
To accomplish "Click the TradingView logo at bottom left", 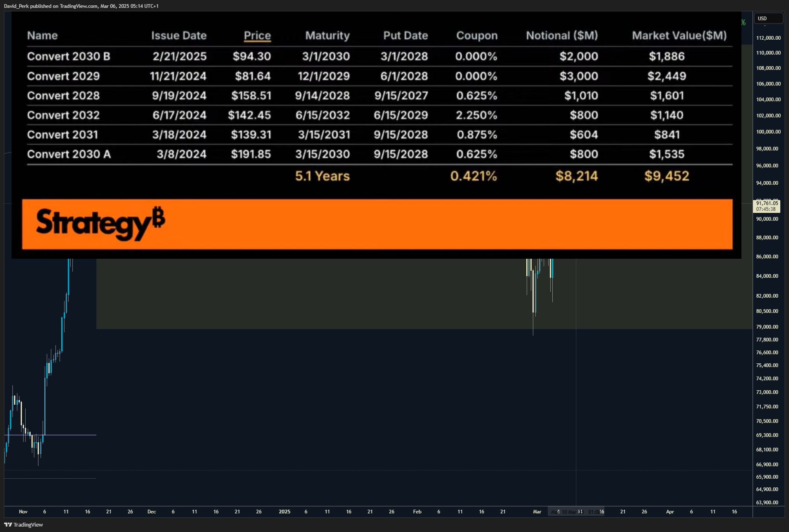I will (x=24, y=525).
